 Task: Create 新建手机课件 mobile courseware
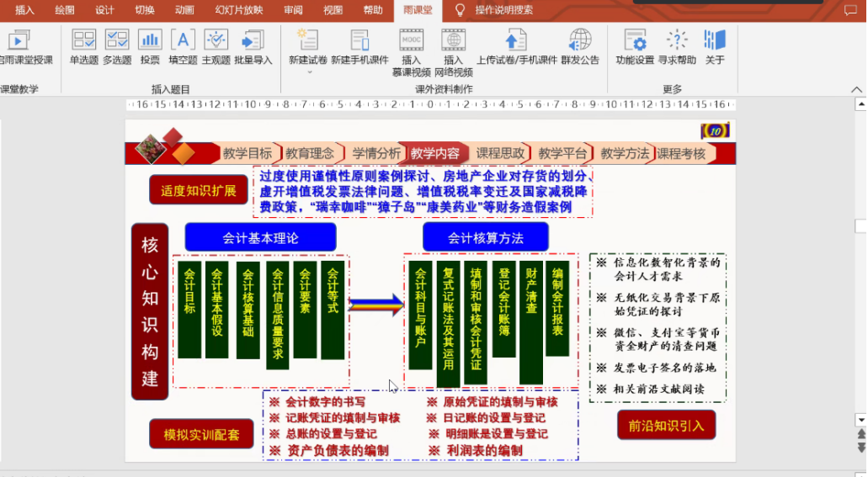[359, 48]
